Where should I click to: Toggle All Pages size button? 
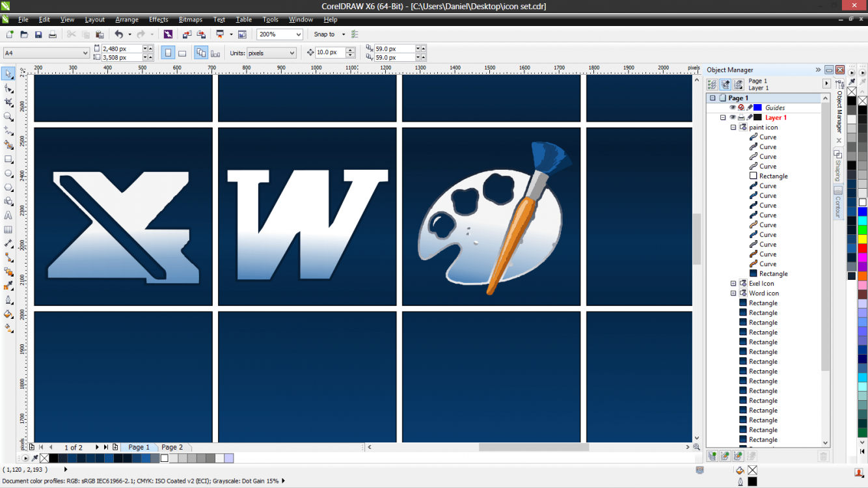tap(201, 53)
